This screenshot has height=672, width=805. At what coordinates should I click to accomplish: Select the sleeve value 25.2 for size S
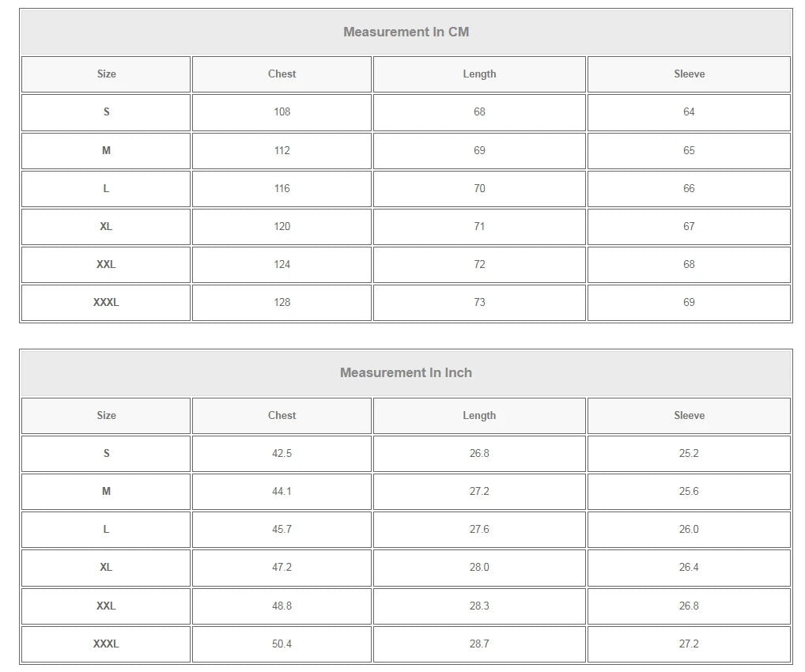coord(689,454)
